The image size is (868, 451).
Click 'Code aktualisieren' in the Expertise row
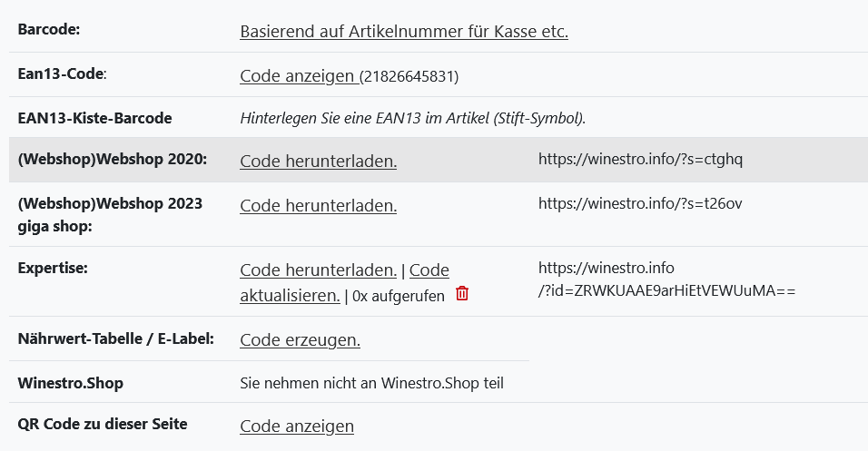point(290,295)
